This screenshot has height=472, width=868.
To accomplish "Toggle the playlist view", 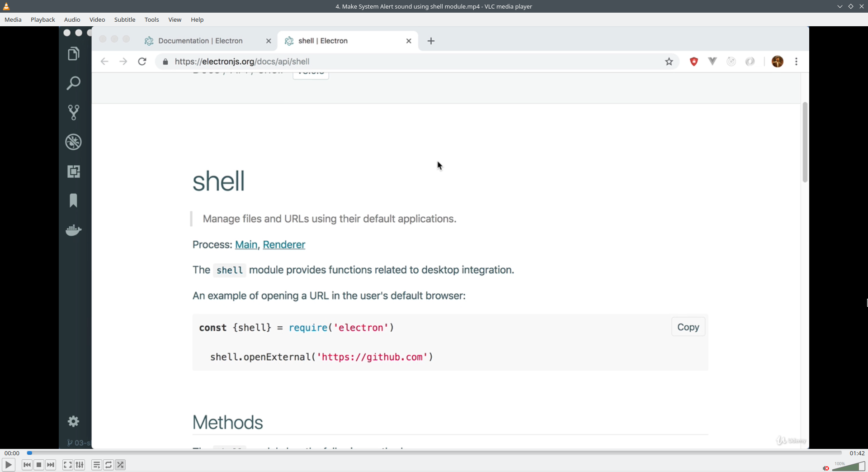I will coord(97,465).
